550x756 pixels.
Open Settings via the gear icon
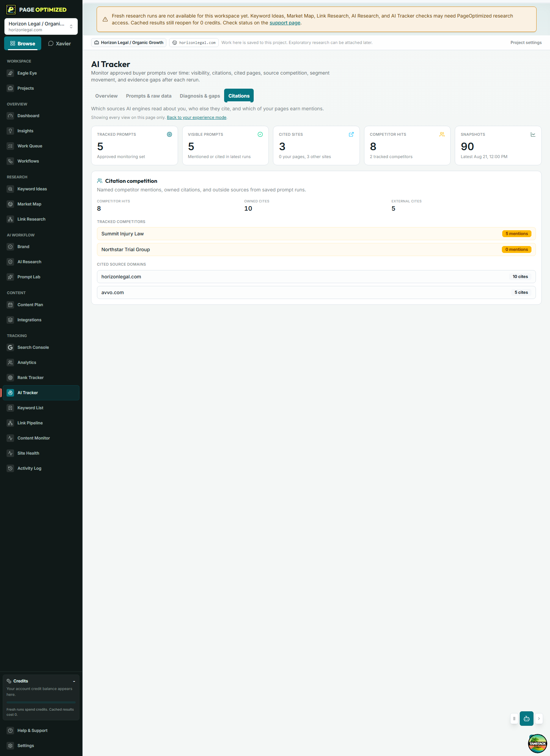click(x=10, y=746)
